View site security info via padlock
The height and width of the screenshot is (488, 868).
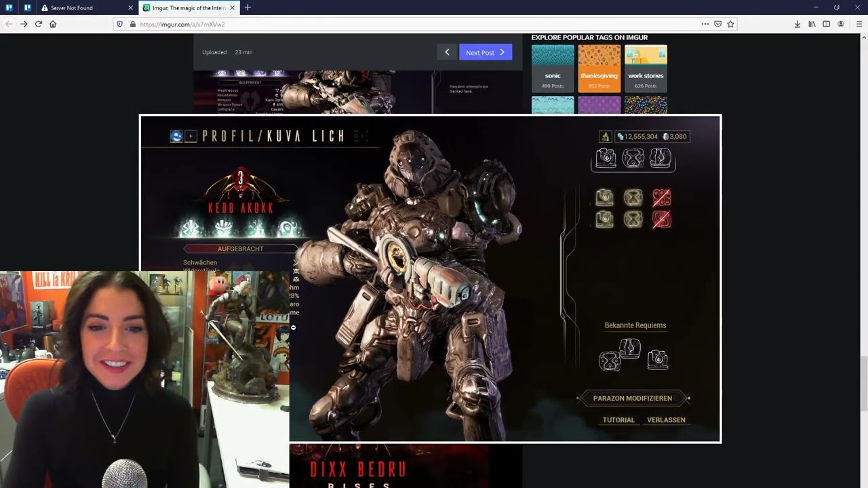coord(132,24)
